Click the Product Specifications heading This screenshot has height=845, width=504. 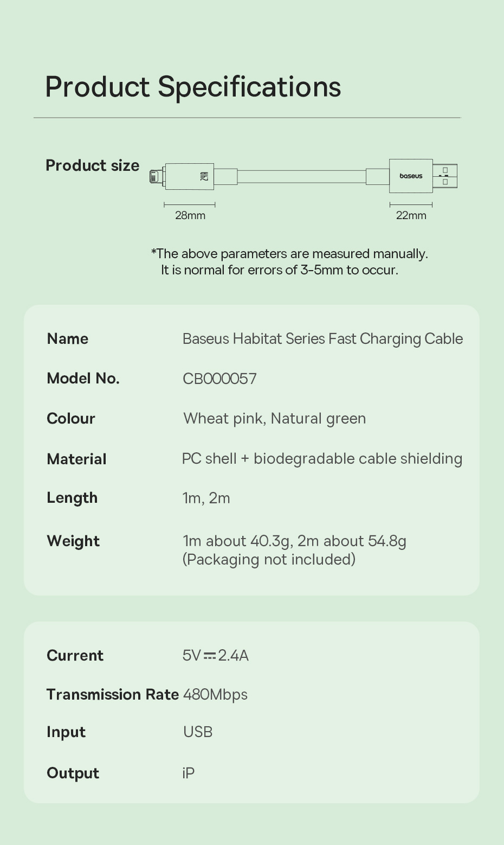coord(193,87)
